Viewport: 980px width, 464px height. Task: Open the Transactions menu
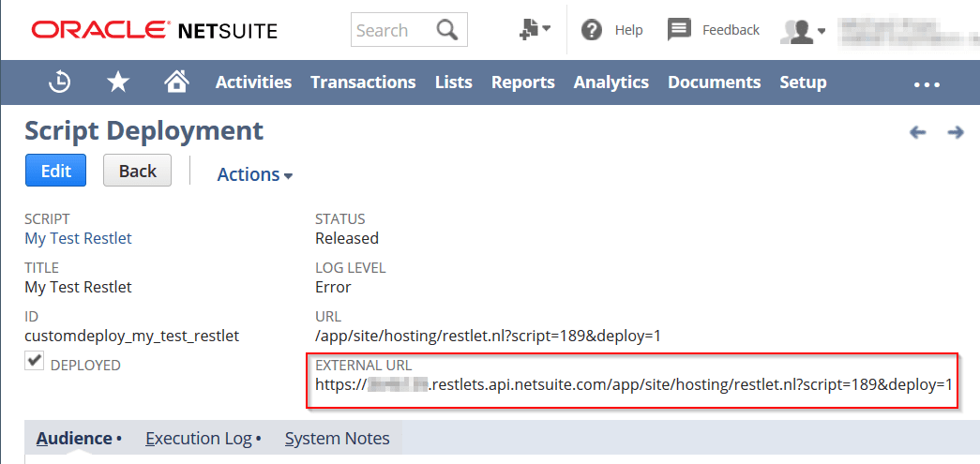[363, 82]
